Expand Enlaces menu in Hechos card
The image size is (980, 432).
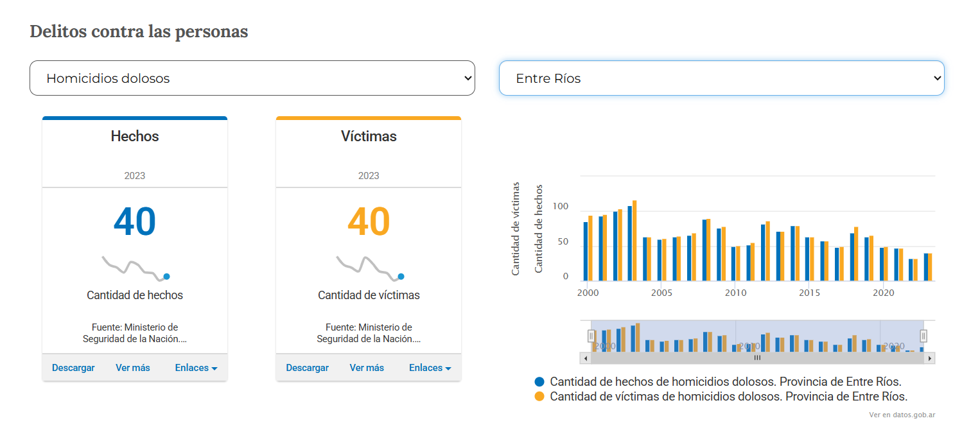click(x=196, y=368)
